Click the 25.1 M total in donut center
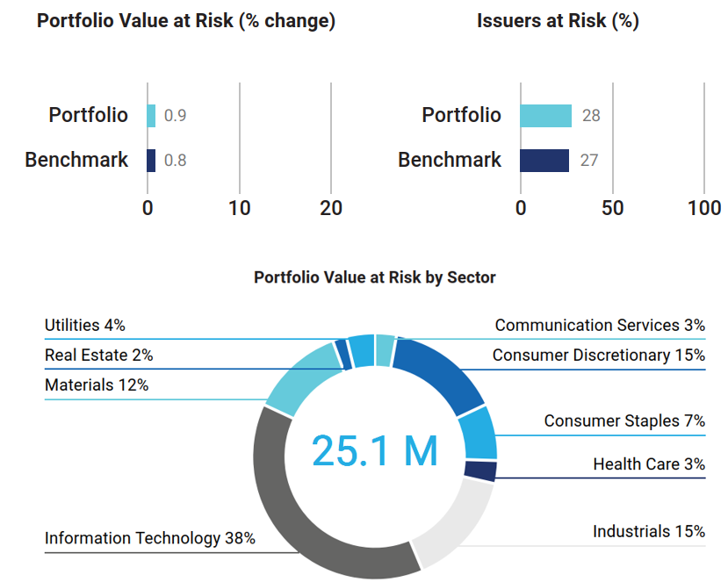728x582 pixels. (x=375, y=449)
